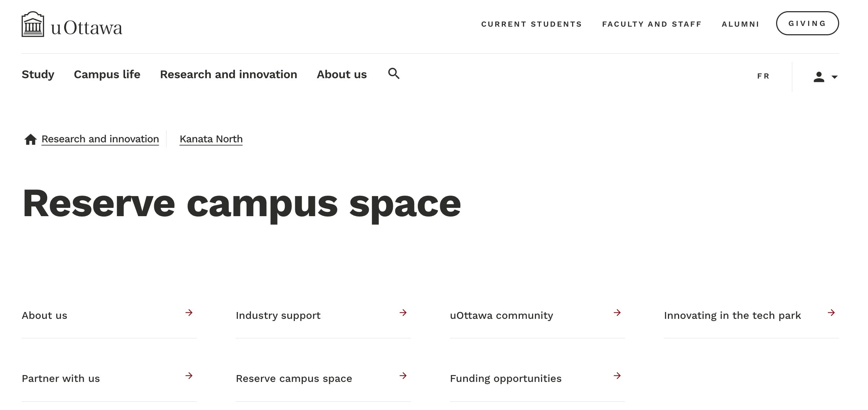
Task: Click the arrow on the About us card
Action: 189,313
